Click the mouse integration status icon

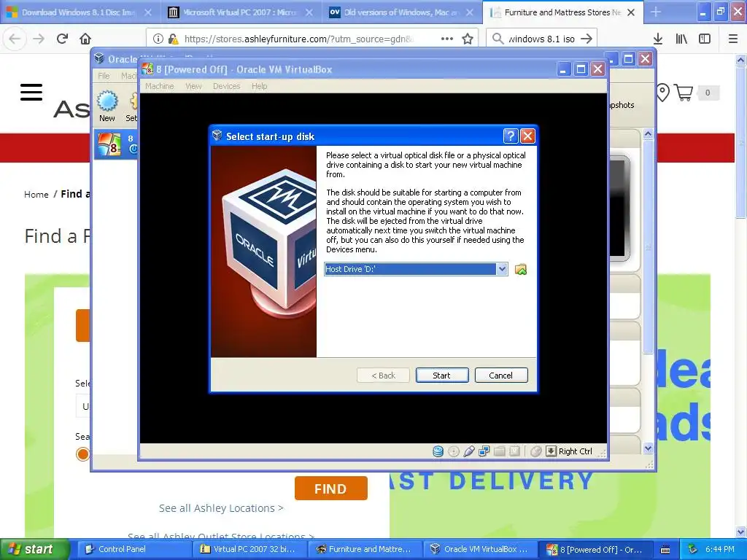click(536, 451)
